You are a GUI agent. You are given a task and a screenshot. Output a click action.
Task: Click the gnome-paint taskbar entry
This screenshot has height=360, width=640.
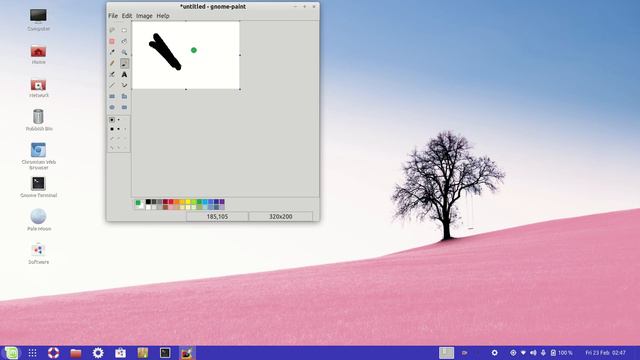187,353
